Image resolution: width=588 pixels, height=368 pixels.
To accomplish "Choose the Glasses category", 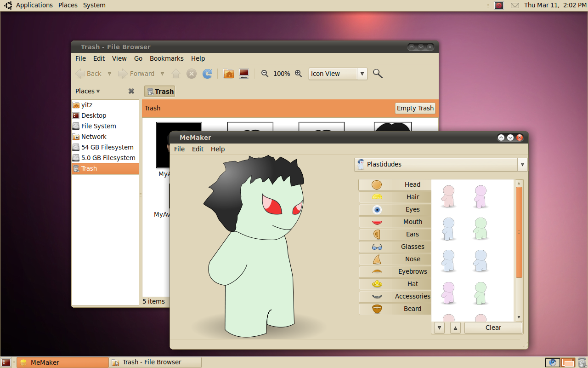I will (x=395, y=247).
